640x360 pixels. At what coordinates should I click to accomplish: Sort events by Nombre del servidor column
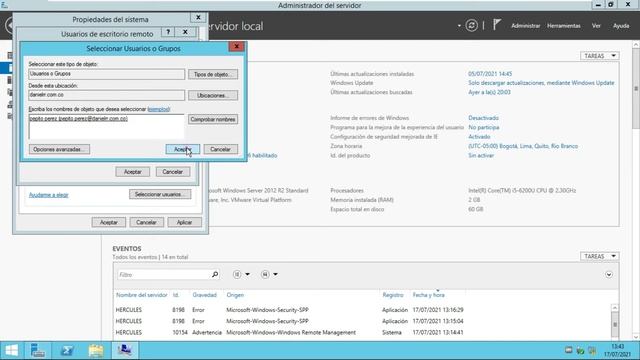click(x=142, y=295)
